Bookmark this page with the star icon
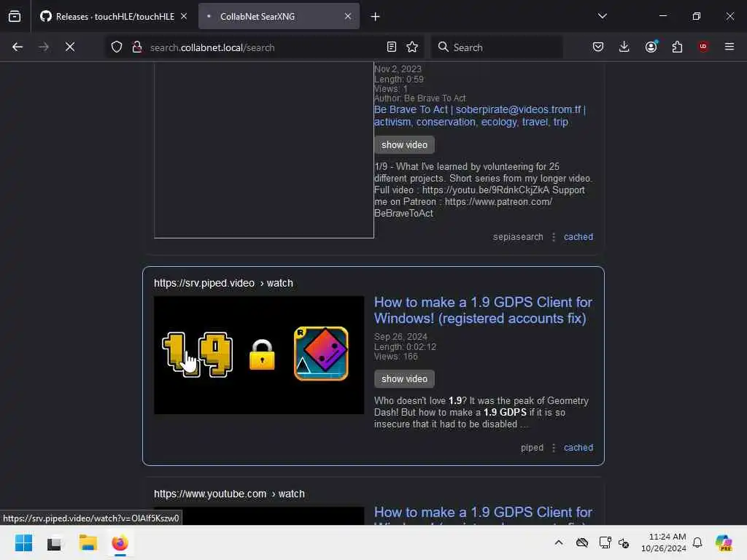 coord(412,47)
